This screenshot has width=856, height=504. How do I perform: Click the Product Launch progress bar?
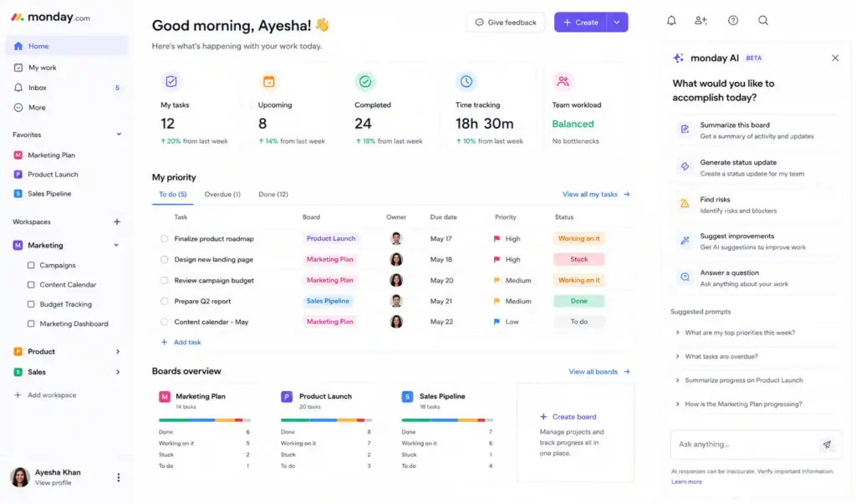(326, 420)
